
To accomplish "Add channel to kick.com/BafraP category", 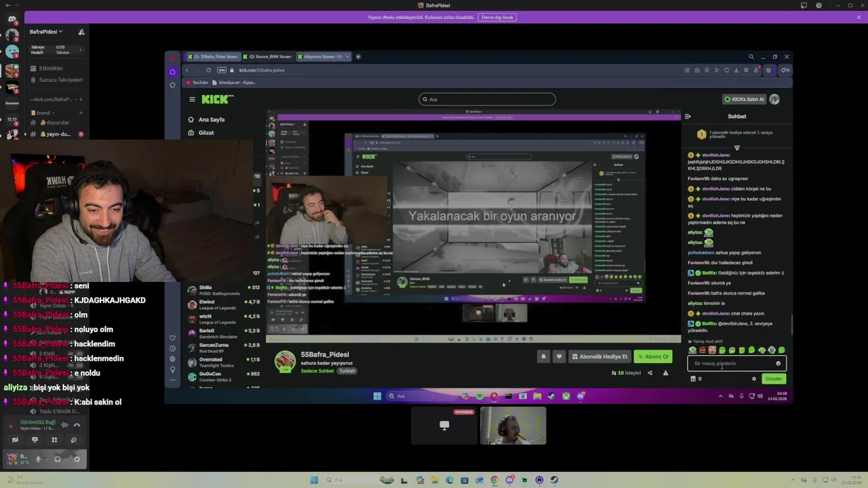I will 81,100.
